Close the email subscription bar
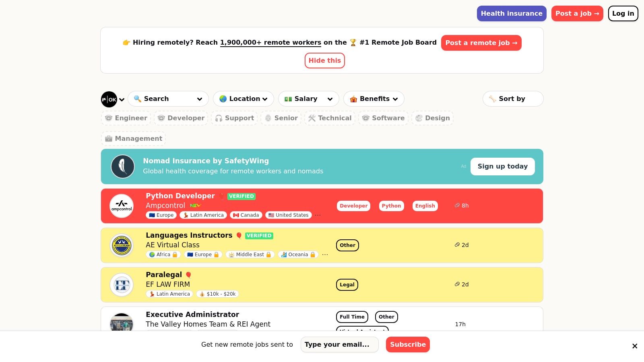 point(635,346)
